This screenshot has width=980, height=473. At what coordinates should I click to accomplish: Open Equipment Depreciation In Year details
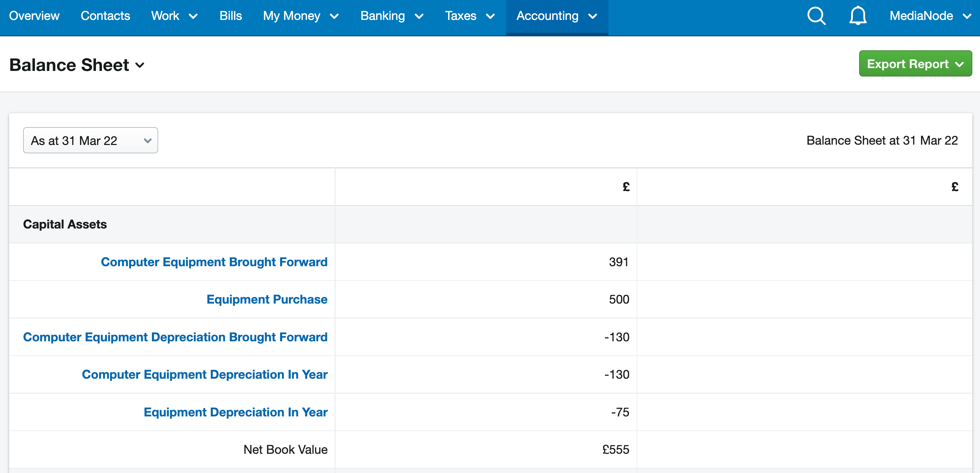(x=236, y=412)
